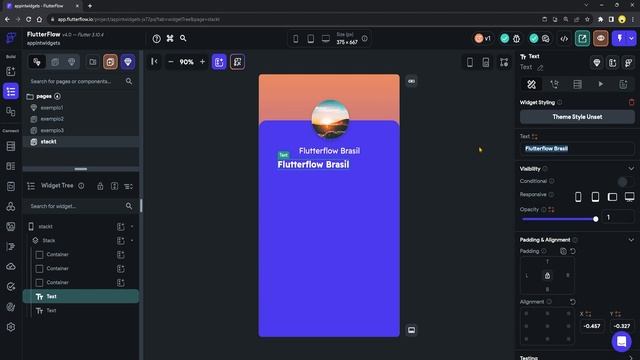Click the Theme Style Unset button
The image size is (640, 360).
tap(577, 117)
